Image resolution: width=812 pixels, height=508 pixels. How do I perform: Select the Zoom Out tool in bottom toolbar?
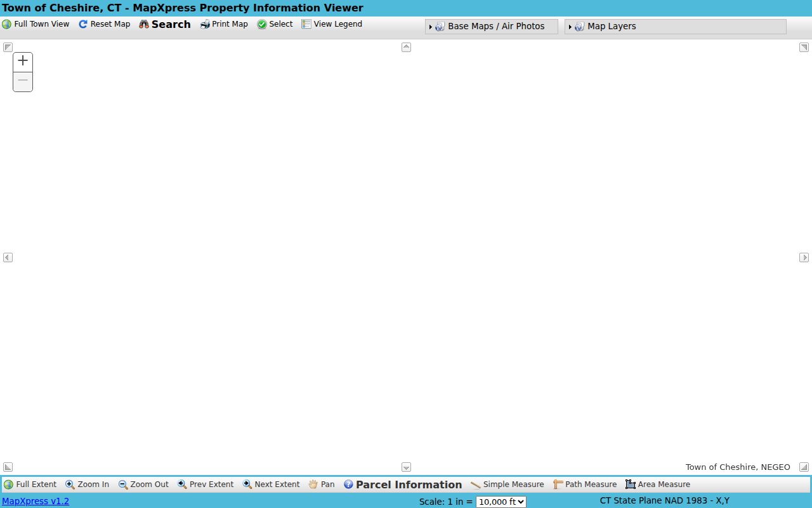click(x=143, y=485)
